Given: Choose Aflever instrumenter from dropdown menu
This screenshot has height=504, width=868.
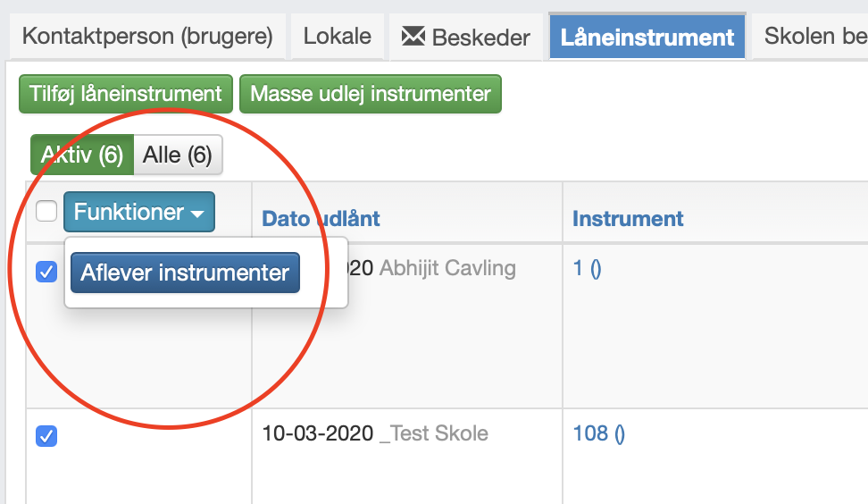Looking at the screenshot, I should [x=185, y=273].
